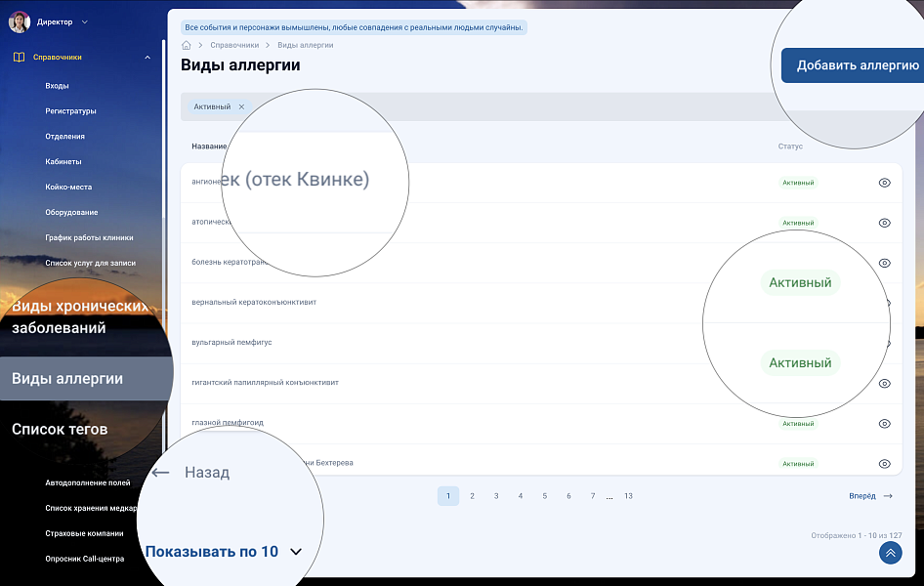The height and width of the screenshot is (586, 924).
Task: Go to page 5 in pagination
Action: (x=544, y=496)
